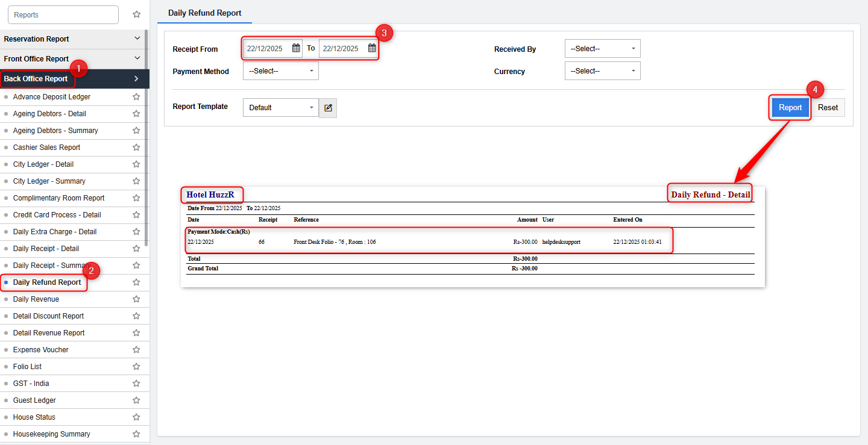Click the Hotel HuzzR report header
The height and width of the screenshot is (445, 868).
[x=210, y=194]
